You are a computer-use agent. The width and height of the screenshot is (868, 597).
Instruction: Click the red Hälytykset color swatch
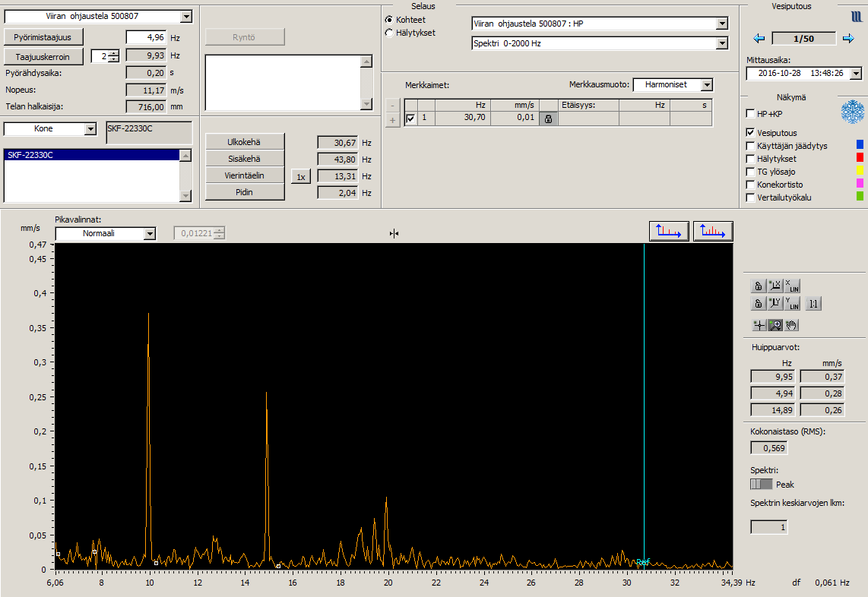(x=860, y=158)
